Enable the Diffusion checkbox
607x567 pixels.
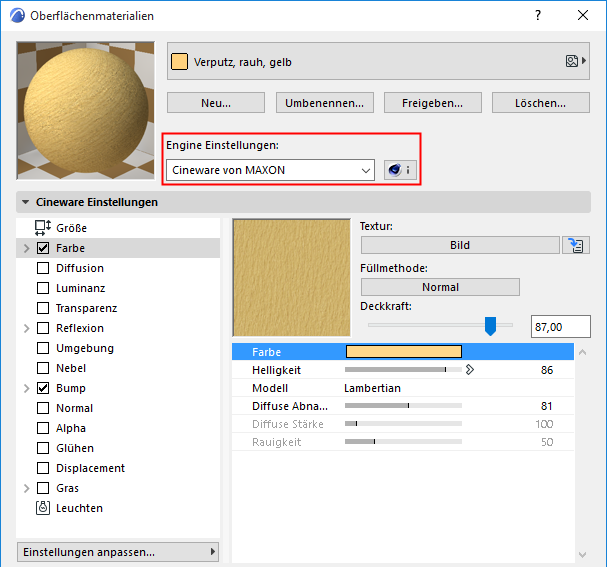[x=43, y=268]
